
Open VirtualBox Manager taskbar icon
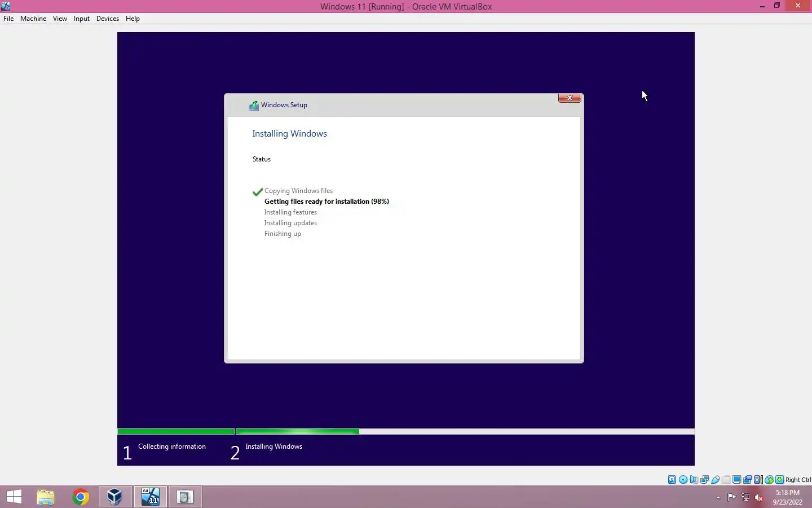[x=115, y=497]
